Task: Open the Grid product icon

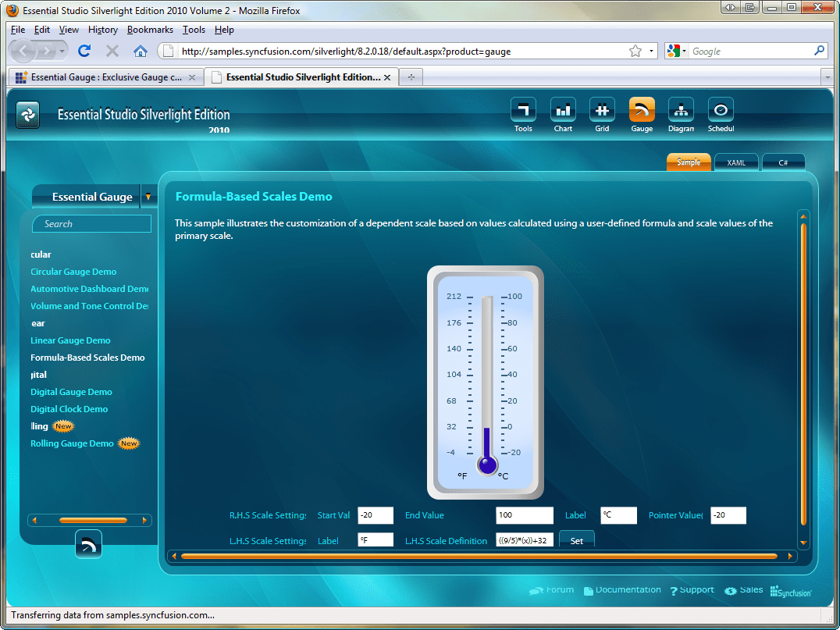Action: click(x=602, y=110)
